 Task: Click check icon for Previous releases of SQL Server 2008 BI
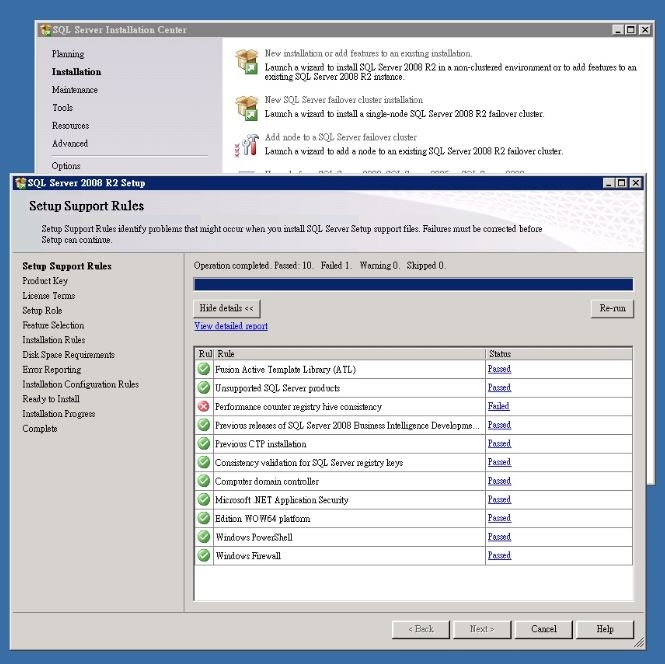pos(204,425)
